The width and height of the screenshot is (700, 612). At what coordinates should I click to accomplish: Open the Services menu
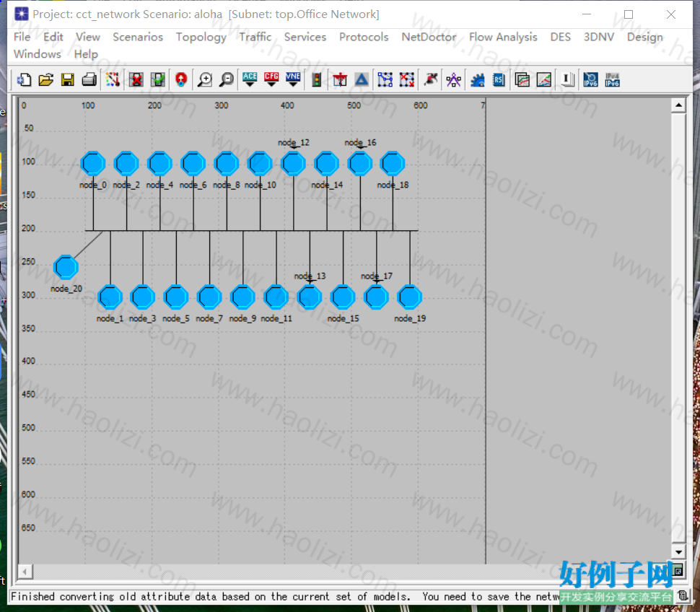305,37
